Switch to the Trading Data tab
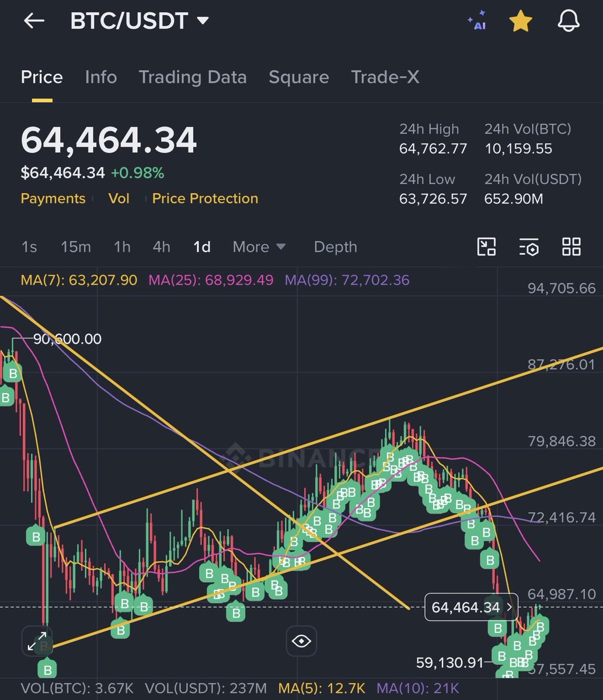 point(193,77)
